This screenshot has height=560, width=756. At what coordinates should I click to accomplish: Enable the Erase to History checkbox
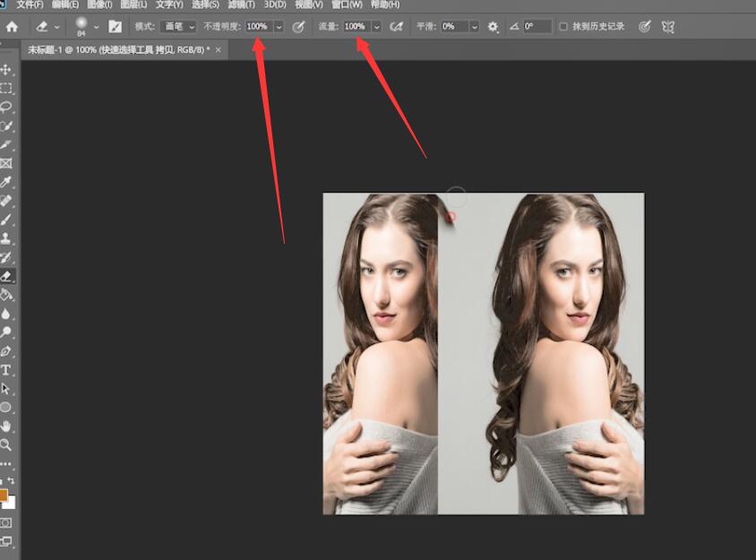[x=563, y=27]
